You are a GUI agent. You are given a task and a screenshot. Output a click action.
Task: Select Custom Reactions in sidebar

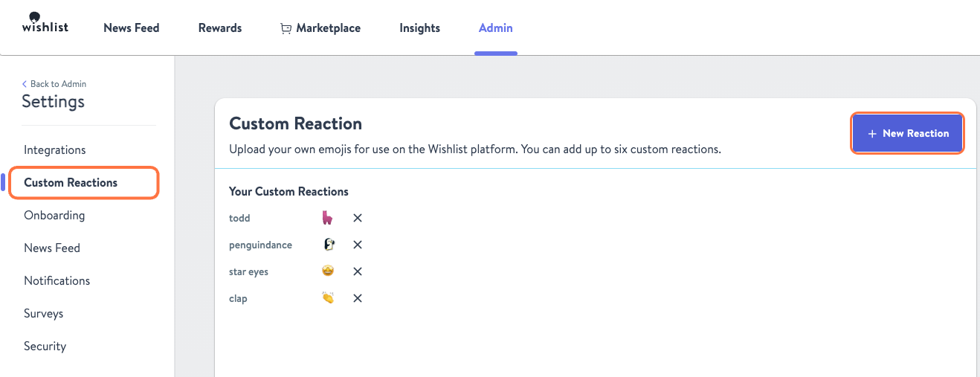(x=71, y=182)
